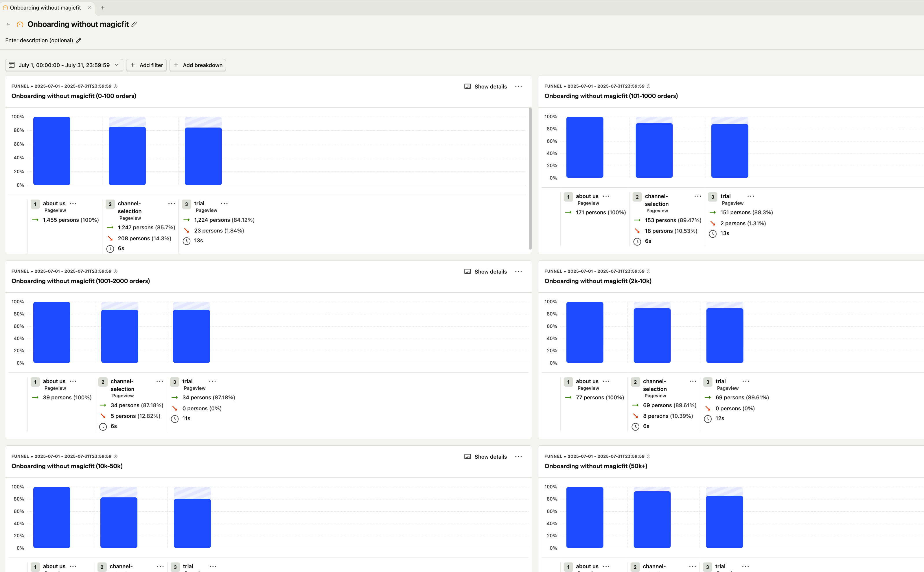
Task: Click the Add filter button
Action: 146,65
